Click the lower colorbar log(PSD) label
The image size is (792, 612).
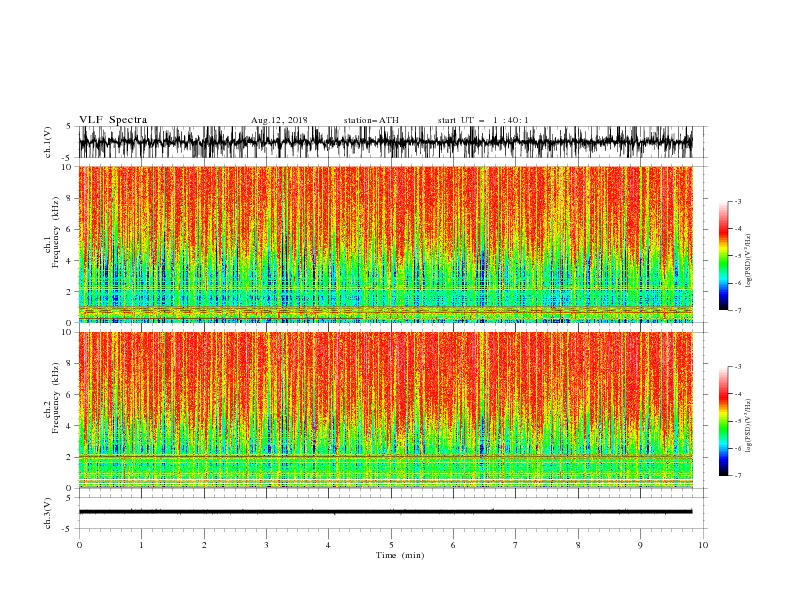click(749, 426)
